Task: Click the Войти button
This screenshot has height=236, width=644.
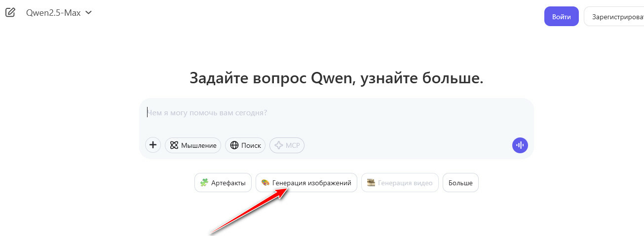Action: click(562, 16)
